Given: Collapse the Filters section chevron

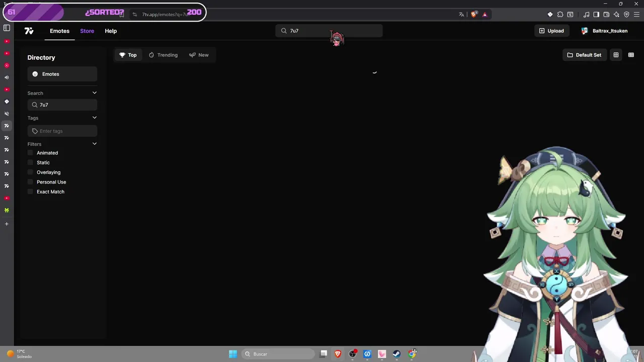Looking at the screenshot, I should 94,144.
